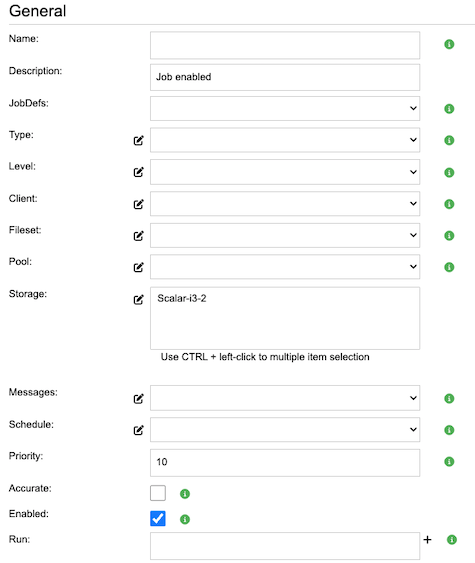
Task: Click the Name text field
Action: pyautogui.click(x=285, y=45)
